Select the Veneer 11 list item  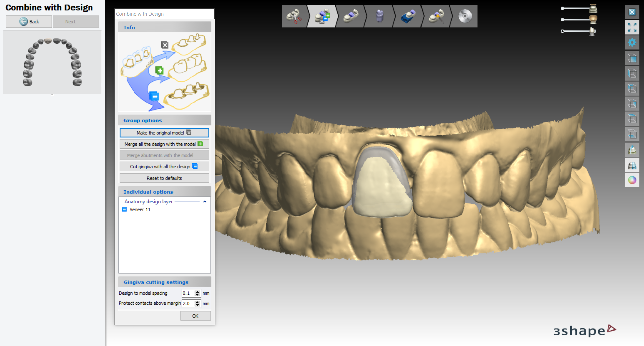point(140,210)
